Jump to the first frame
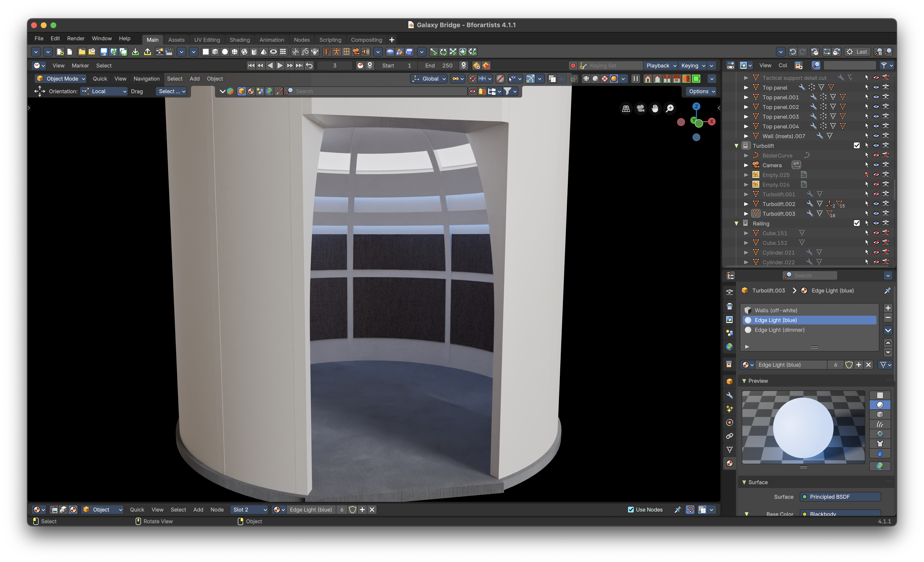 pos(251,66)
